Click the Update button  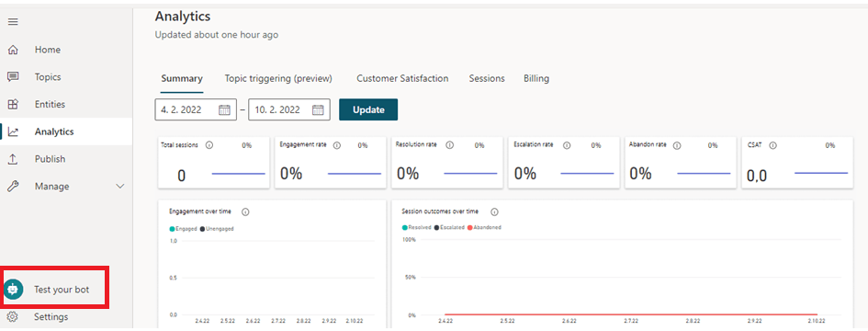pos(368,109)
